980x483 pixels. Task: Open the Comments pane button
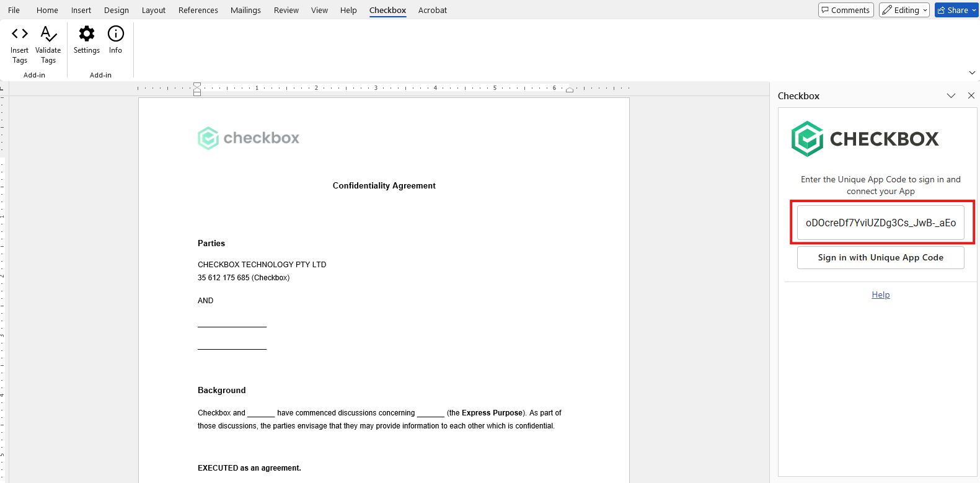coord(846,10)
